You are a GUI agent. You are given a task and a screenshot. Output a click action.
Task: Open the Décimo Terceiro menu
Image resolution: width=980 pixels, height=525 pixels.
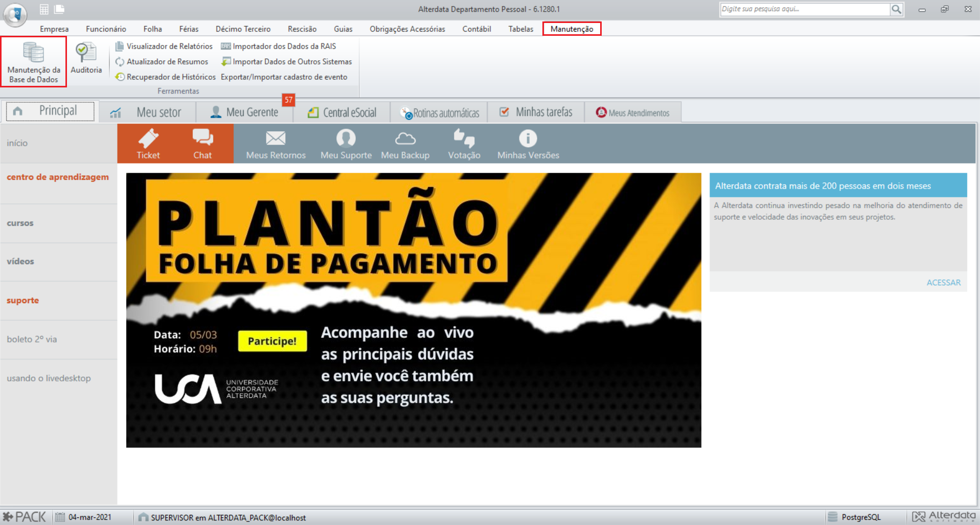point(243,29)
